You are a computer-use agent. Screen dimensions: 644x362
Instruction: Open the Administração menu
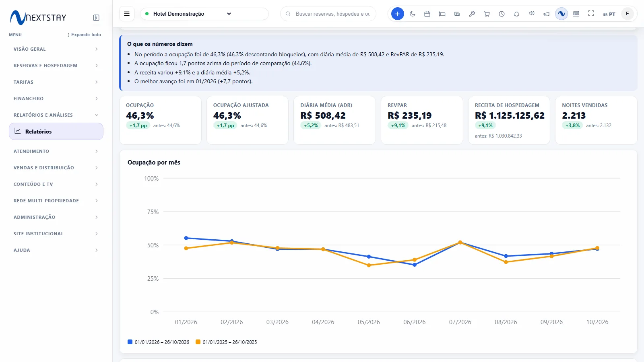tap(56, 217)
